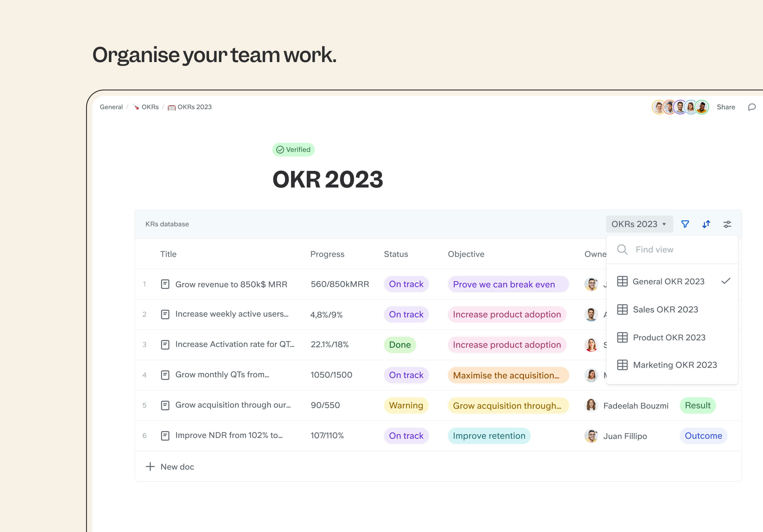Click the Share button
The width and height of the screenshot is (763, 532).
726,107
